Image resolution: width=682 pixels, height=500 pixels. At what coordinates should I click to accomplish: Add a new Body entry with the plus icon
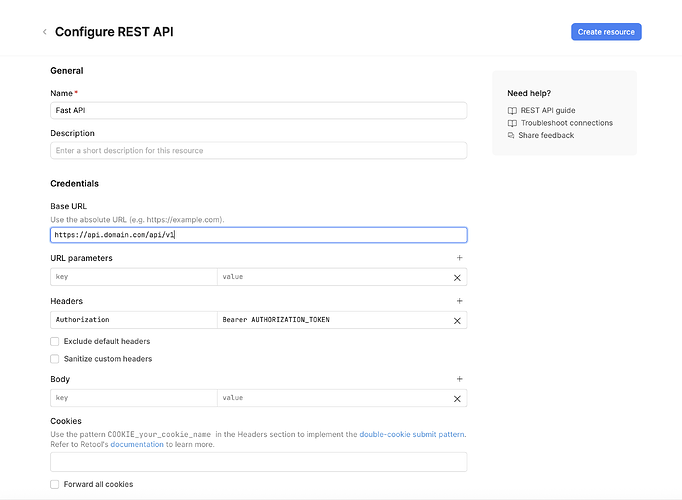[459, 379]
